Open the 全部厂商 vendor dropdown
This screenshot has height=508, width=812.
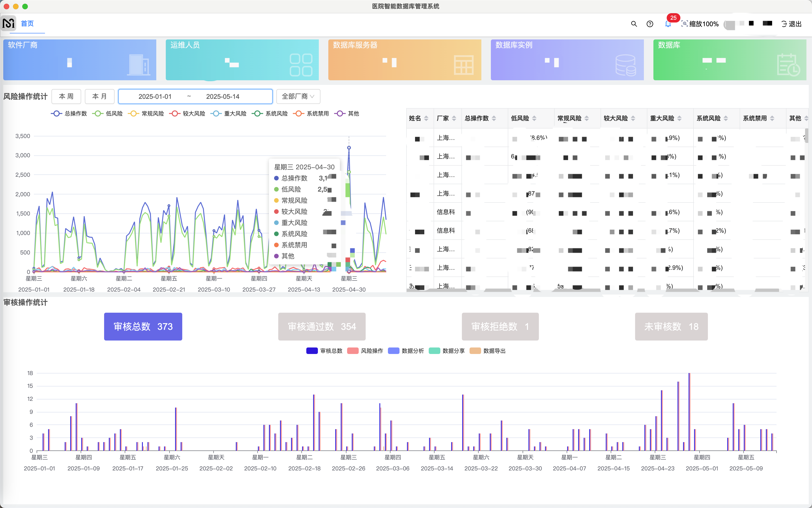pyautogui.click(x=298, y=96)
